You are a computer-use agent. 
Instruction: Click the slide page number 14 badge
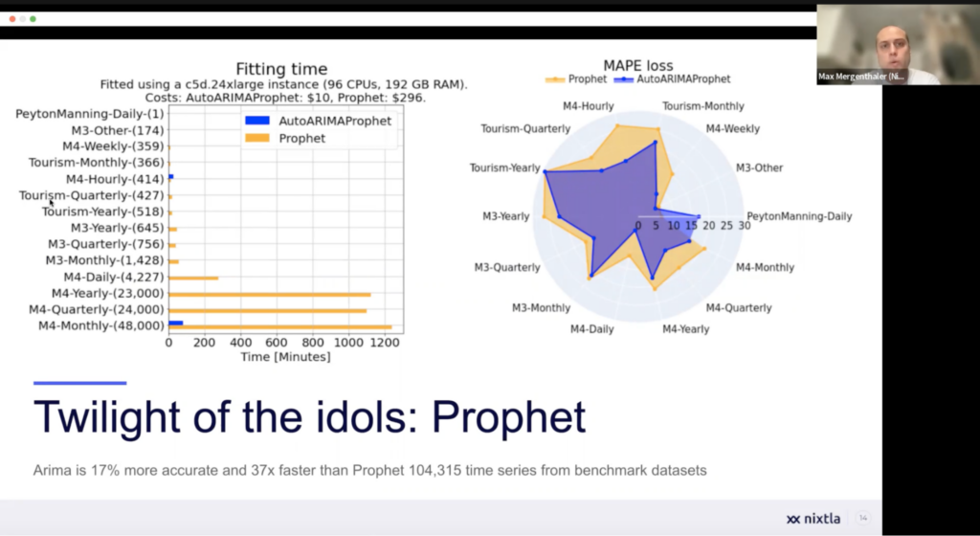coord(866,518)
